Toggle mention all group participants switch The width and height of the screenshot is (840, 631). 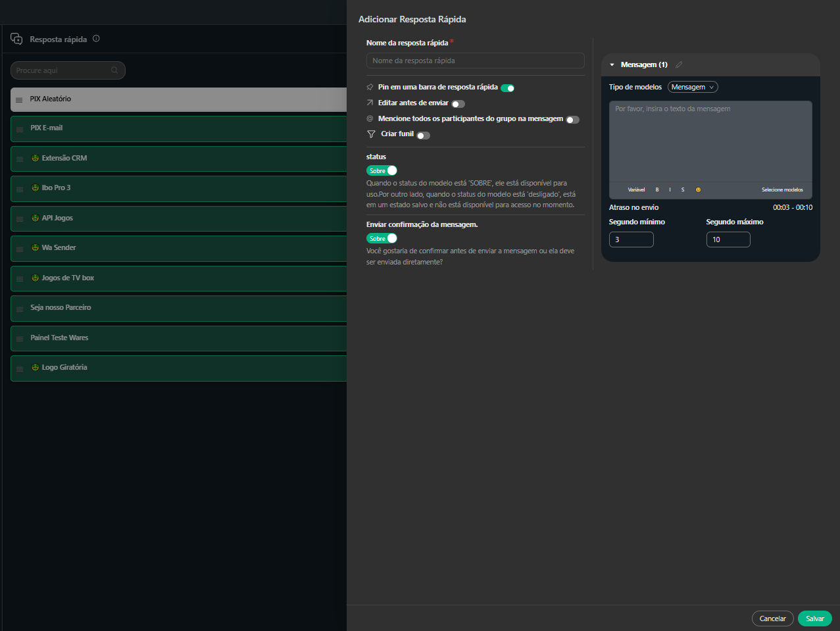tap(572, 120)
